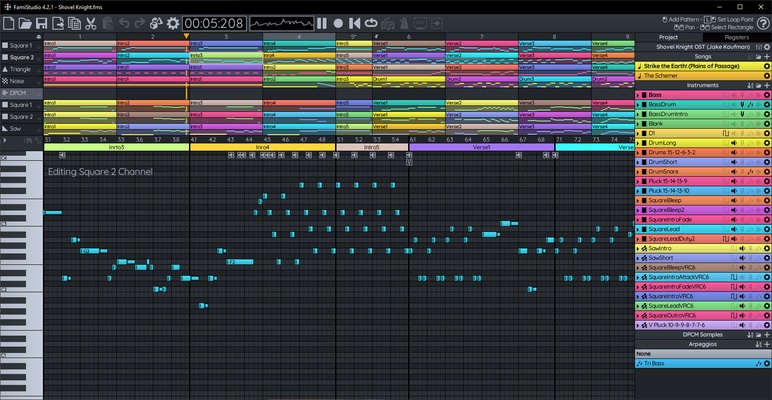The image size is (772, 400).
Task: Add a new arpeggio with the plus
Action: (x=767, y=344)
